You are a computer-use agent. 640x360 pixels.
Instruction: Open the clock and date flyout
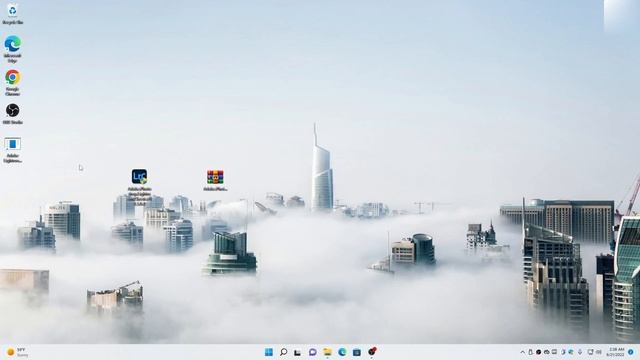[x=616, y=352]
